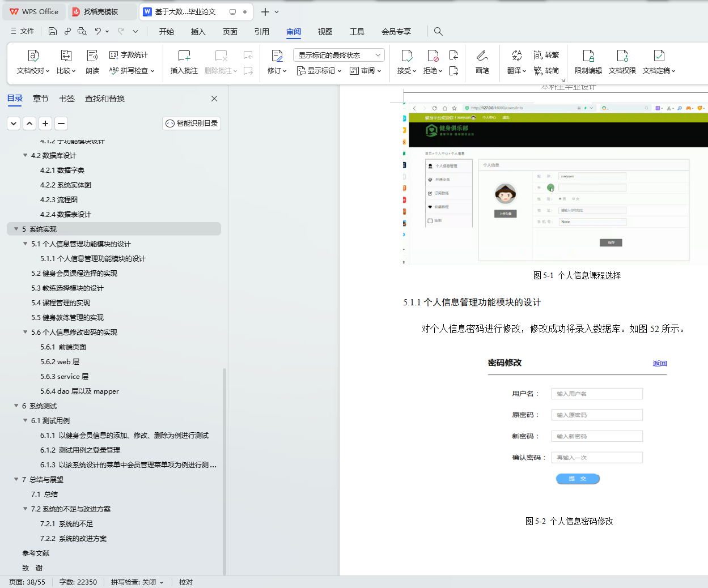The image size is (708, 588).
Task: Jump to 5.6.2 web 层 heading
Action: pos(60,361)
